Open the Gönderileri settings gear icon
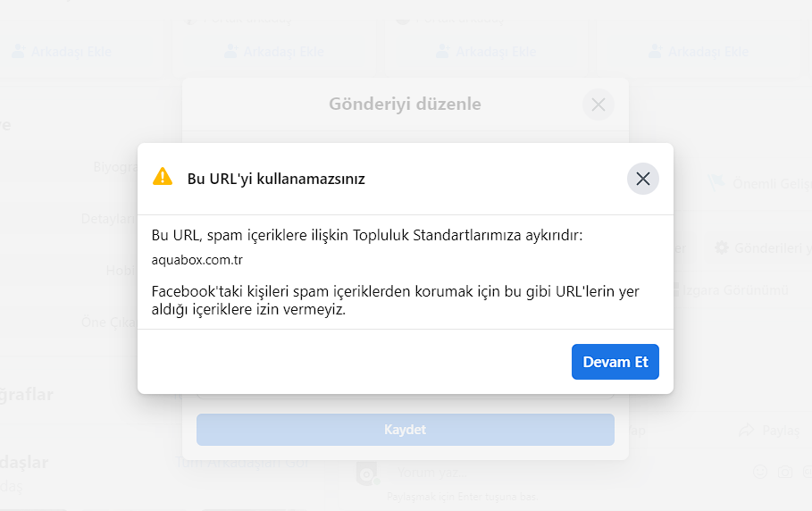Viewport: 812px width, 511px height. [x=722, y=247]
